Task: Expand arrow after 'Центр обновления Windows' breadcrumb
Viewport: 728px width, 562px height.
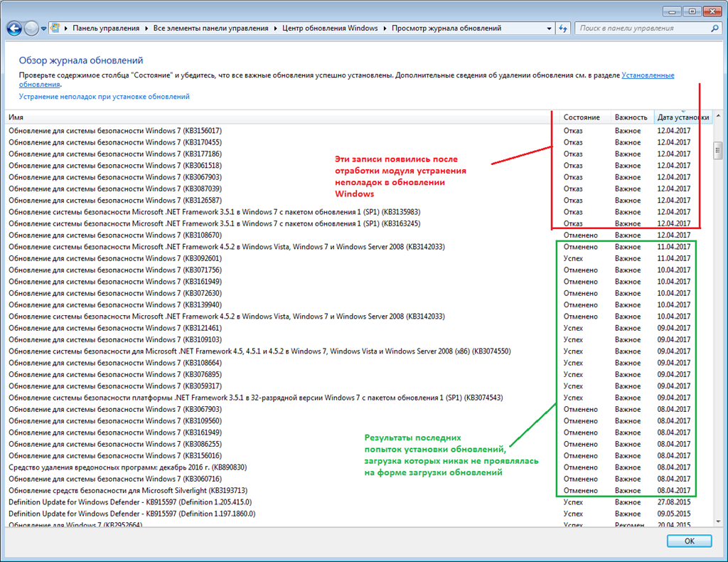Action: (x=385, y=28)
